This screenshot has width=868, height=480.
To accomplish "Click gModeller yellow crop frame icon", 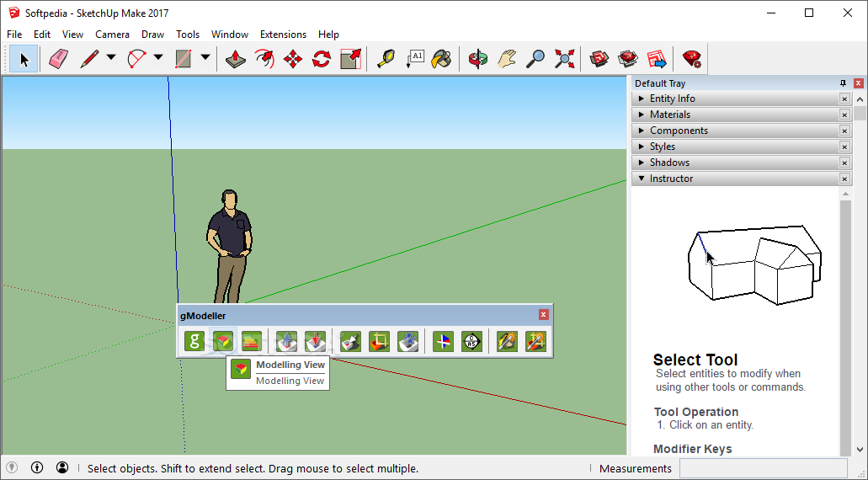I will [x=379, y=341].
